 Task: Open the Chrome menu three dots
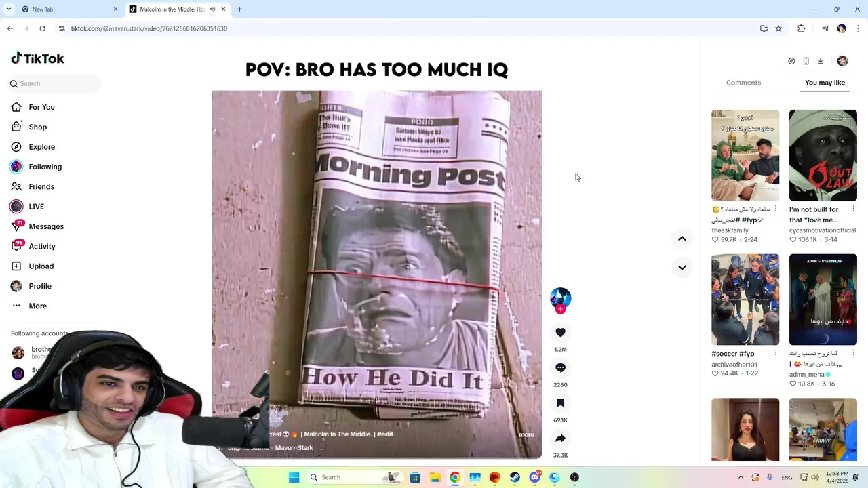coord(859,28)
